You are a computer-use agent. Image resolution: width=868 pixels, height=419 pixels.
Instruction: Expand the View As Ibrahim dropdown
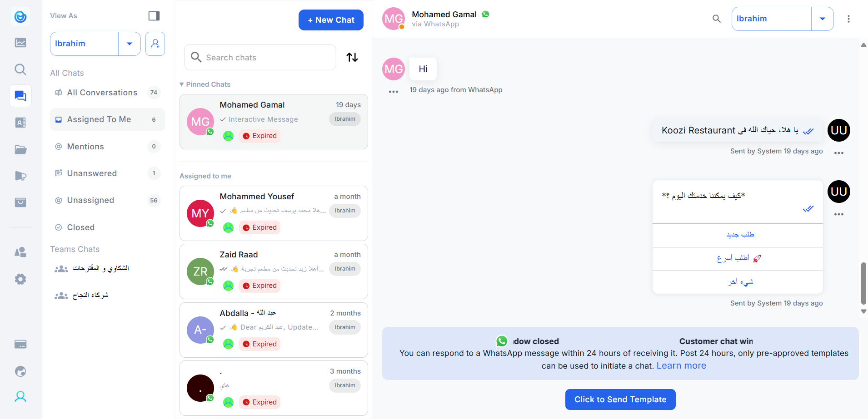pos(130,44)
